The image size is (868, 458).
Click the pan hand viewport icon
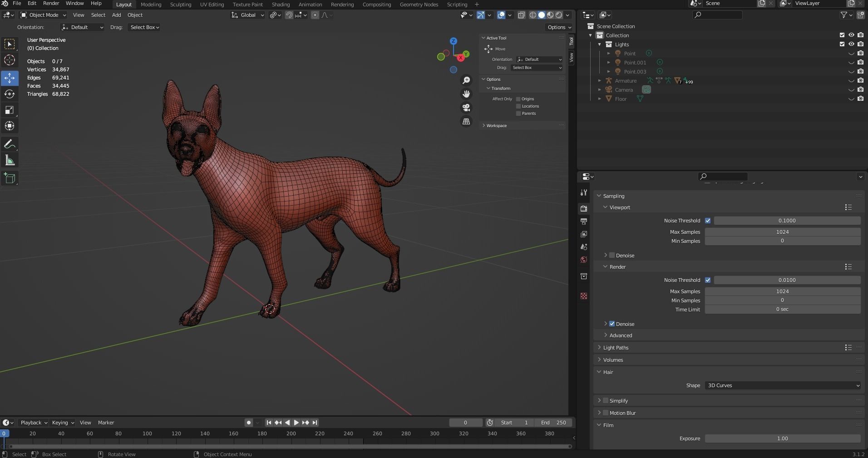pyautogui.click(x=466, y=94)
